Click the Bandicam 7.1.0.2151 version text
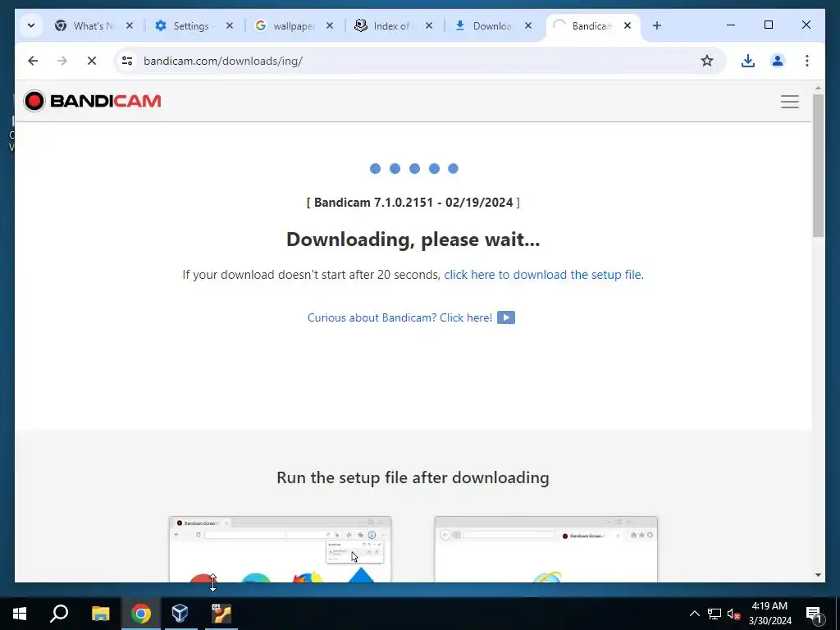Viewport: 840px width, 630px height. point(413,203)
